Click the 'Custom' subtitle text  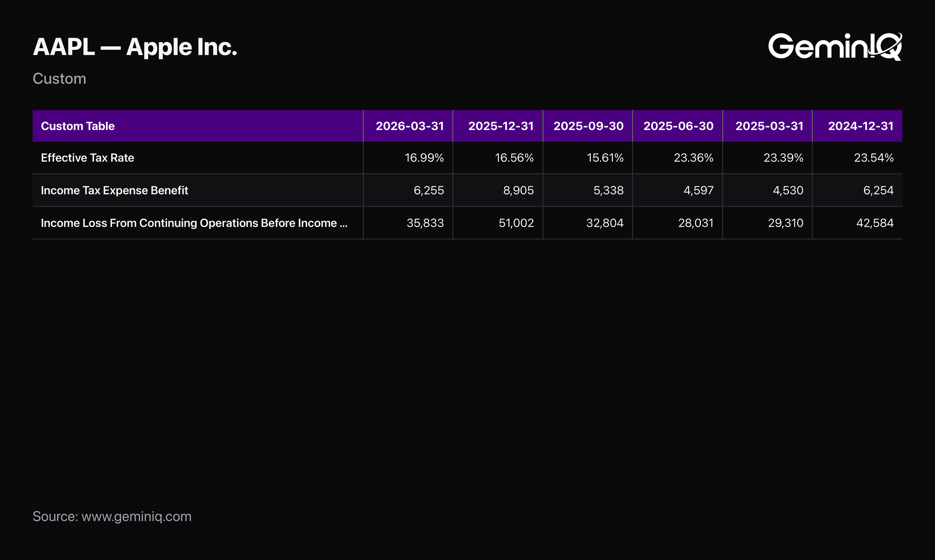59,79
